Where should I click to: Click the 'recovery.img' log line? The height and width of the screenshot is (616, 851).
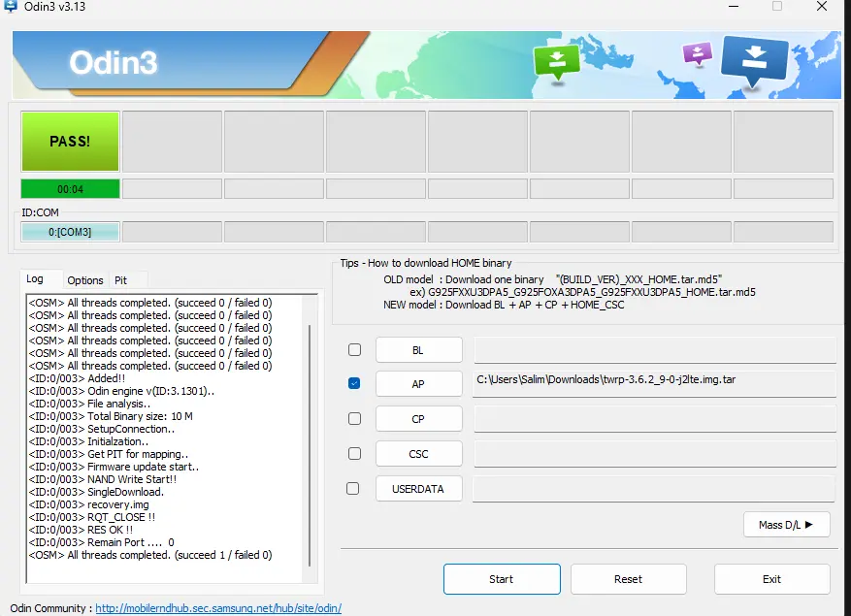click(x=88, y=504)
